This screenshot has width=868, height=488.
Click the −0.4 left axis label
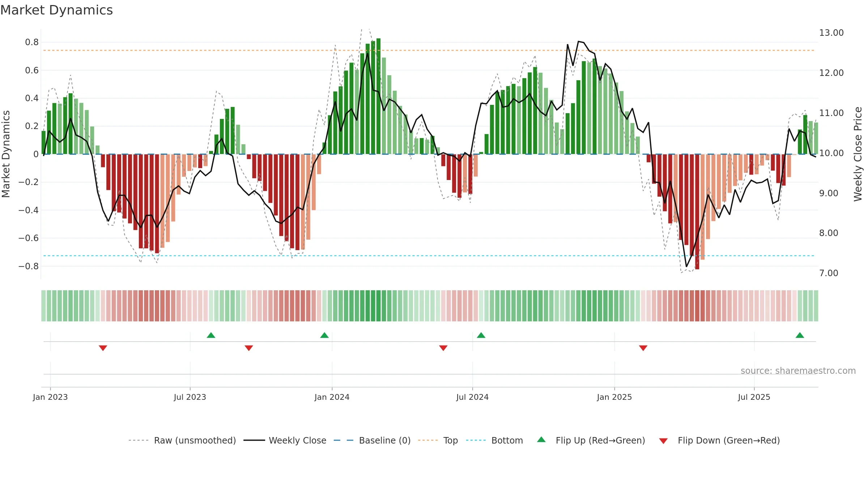pos(28,210)
